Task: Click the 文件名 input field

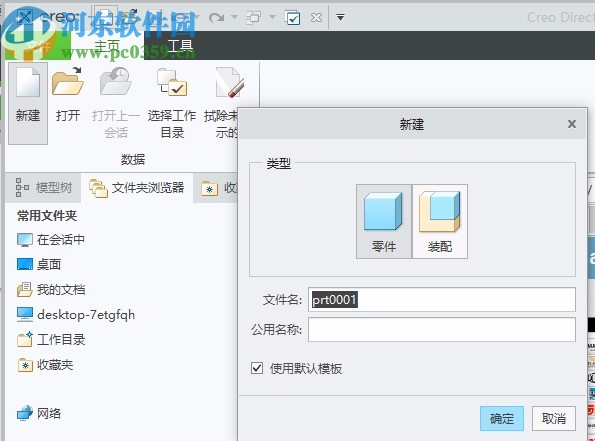Action: 442,299
